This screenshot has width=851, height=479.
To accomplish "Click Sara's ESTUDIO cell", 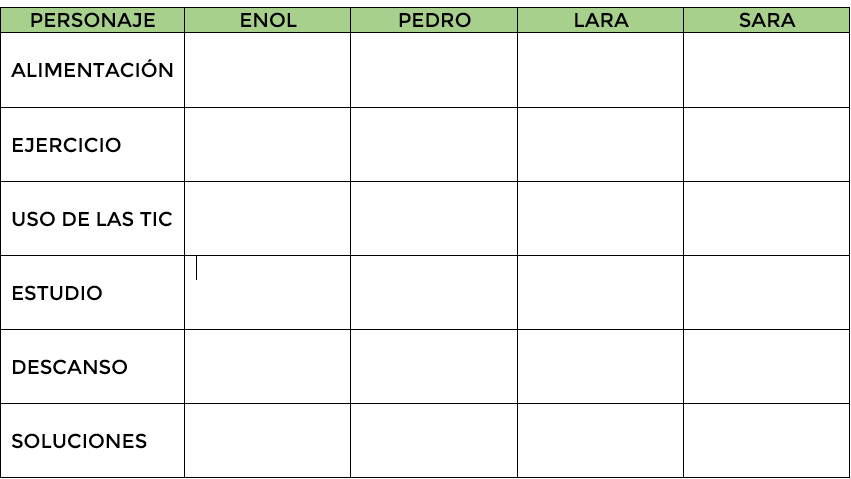I will (766, 293).
